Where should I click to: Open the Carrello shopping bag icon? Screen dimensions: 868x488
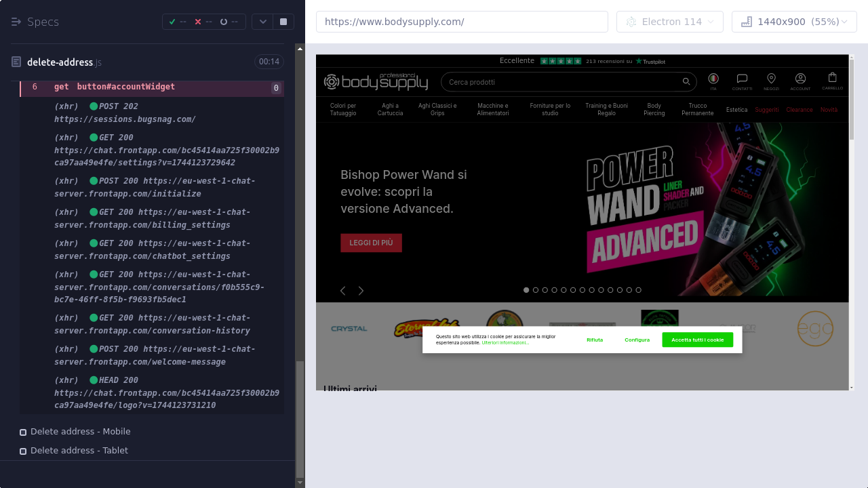pyautogui.click(x=832, y=80)
